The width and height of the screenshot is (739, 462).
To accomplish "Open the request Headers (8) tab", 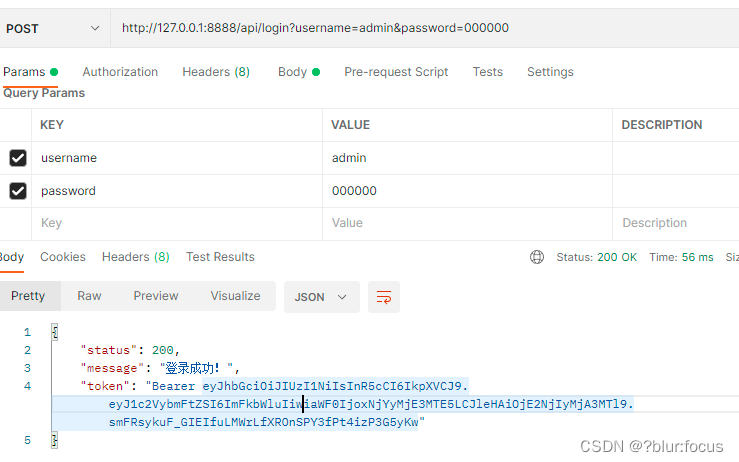I will pos(216,72).
